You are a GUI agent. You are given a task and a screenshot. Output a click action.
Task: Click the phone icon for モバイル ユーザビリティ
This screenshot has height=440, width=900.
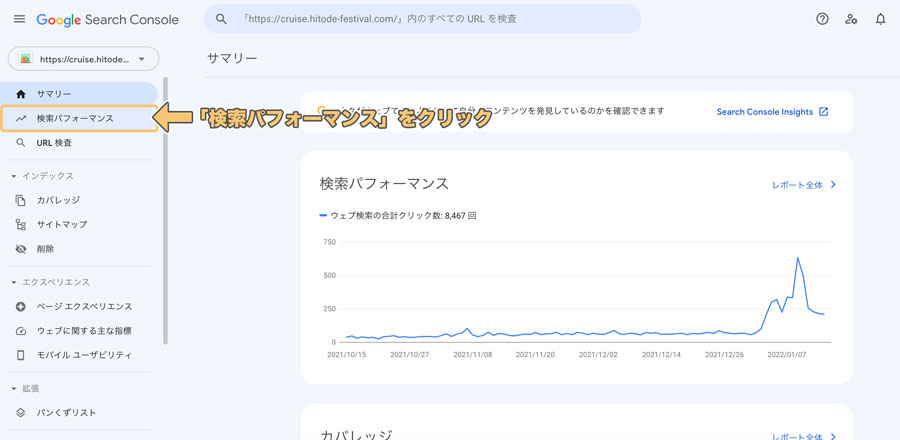point(21,355)
